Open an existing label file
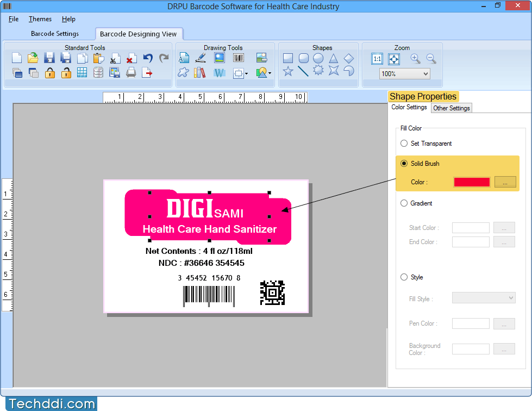Viewport: 532px width, 411px height. (x=33, y=58)
